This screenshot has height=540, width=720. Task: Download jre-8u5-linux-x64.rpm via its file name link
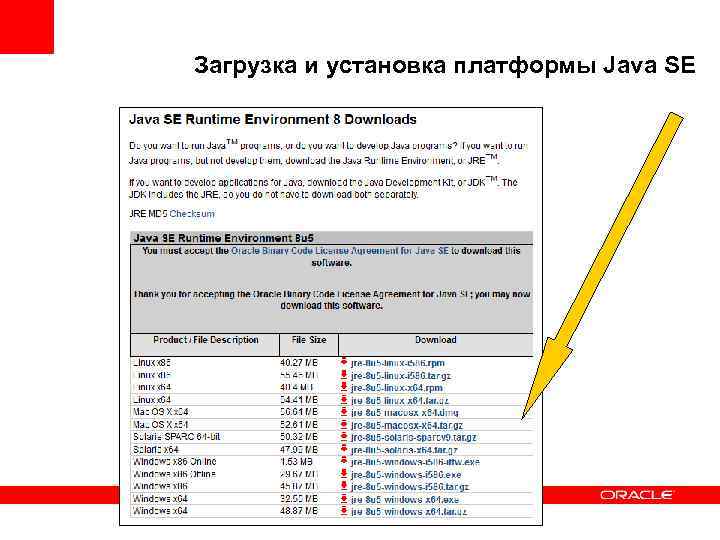[x=397, y=388]
